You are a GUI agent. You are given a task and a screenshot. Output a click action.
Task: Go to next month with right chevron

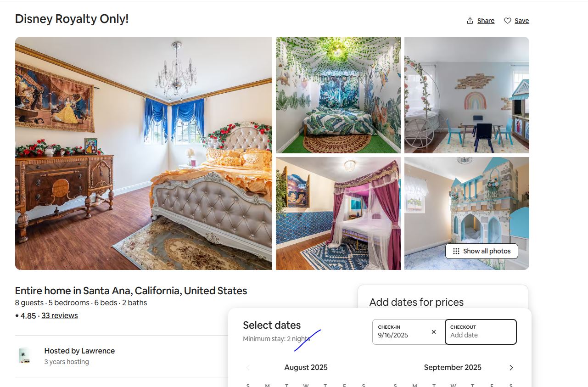click(511, 368)
